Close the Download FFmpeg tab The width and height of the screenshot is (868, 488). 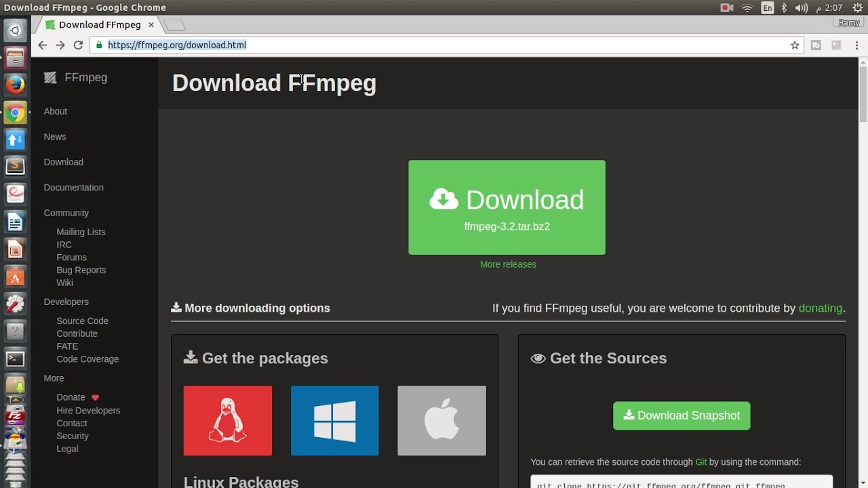(151, 24)
